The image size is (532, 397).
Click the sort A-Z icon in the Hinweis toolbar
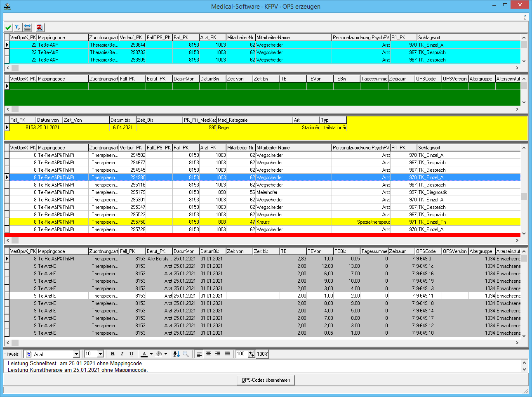pyautogui.click(x=177, y=354)
